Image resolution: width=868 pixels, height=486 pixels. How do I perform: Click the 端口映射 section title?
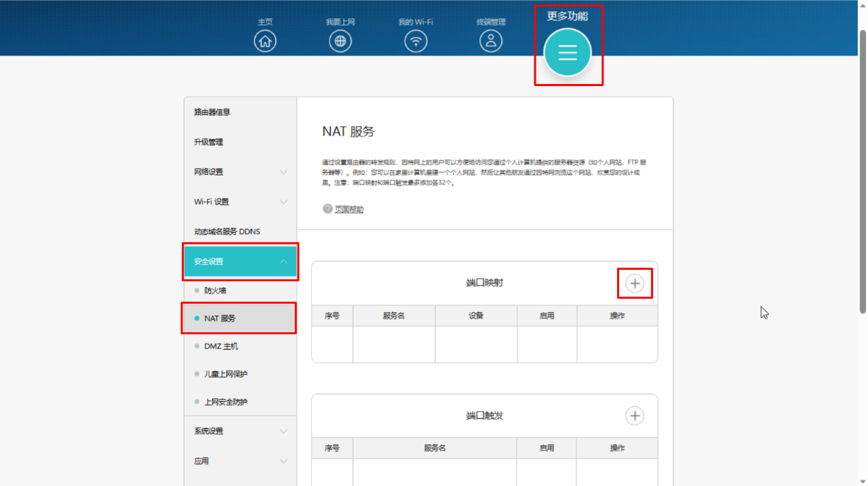click(485, 283)
